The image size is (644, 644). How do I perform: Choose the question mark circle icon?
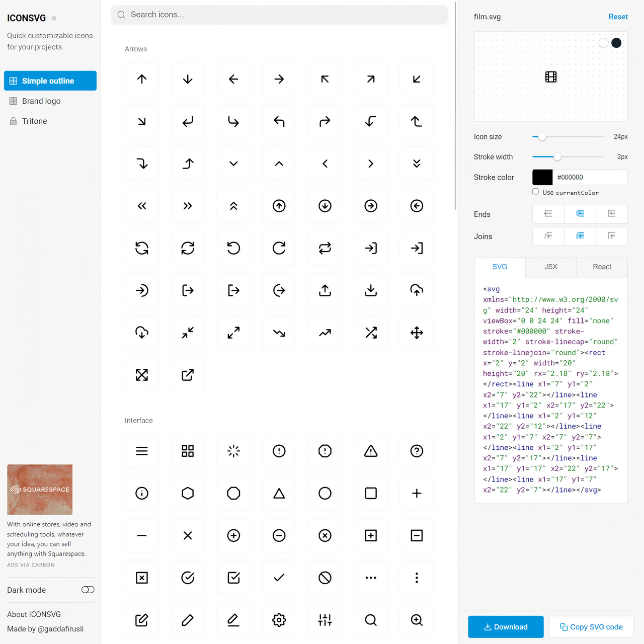tap(417, 451)
